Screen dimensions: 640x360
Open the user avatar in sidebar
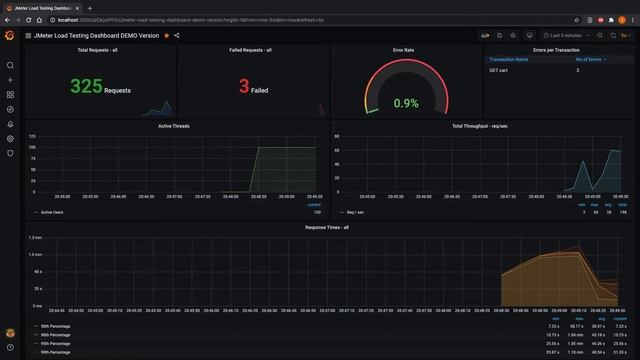click(10, 333)
